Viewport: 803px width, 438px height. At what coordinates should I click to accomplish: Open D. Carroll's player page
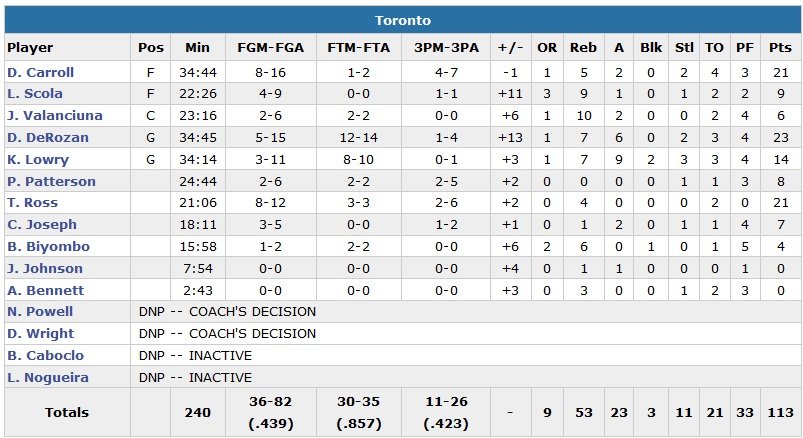point(40,72)
